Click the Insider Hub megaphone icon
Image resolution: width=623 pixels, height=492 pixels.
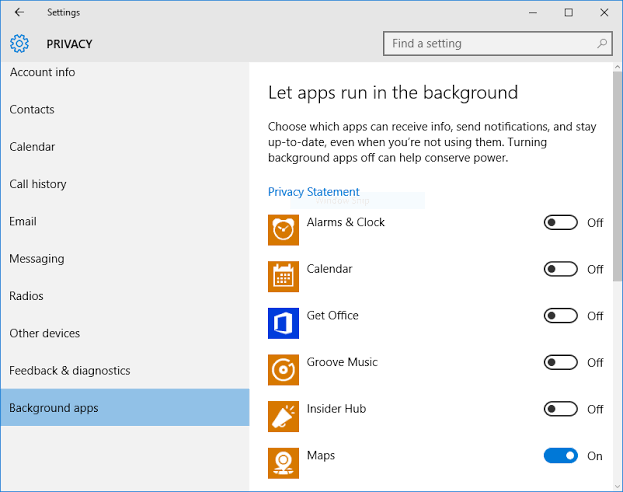(x=284, y=416)
